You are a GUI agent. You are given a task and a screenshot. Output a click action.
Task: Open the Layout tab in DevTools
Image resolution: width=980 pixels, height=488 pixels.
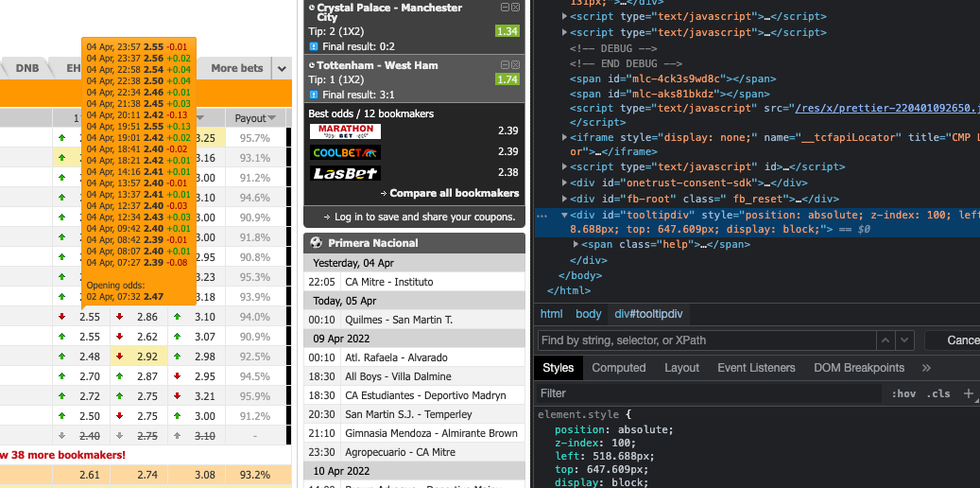[682, 368]
